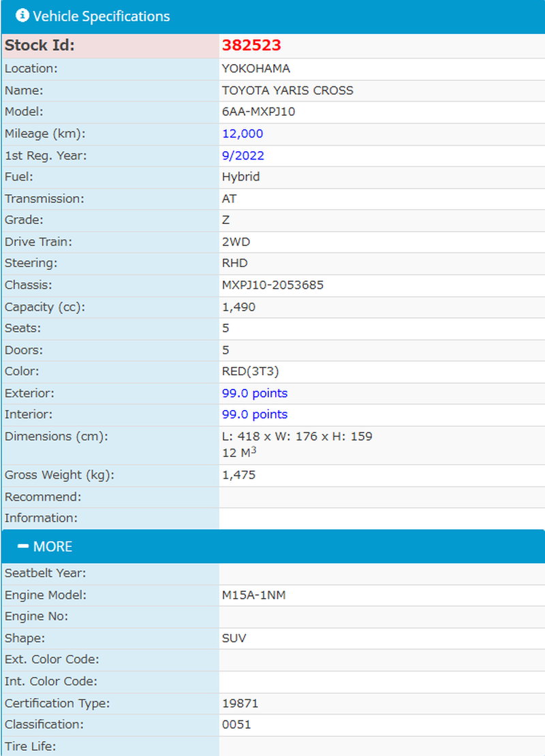This screenshot has width=545, height=756.
Task: Click the info icon beside Vehicle Specifications
Action: pos(22,16)
